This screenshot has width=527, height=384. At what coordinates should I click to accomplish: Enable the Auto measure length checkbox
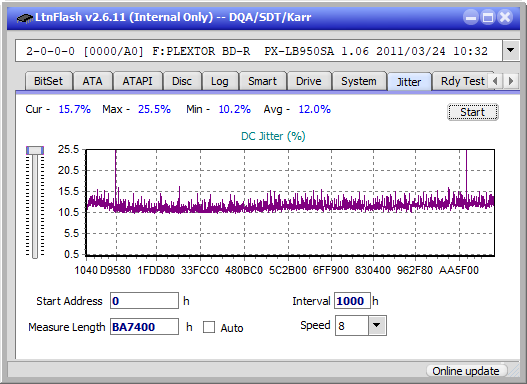(x=209, y=327)
